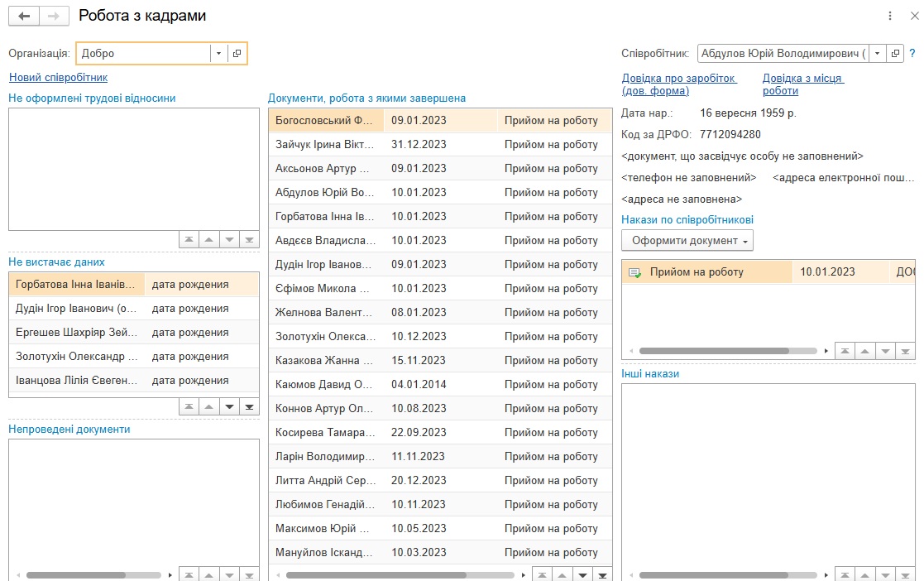
Task: Click the back navigation arrow
Action: (23, 16)
